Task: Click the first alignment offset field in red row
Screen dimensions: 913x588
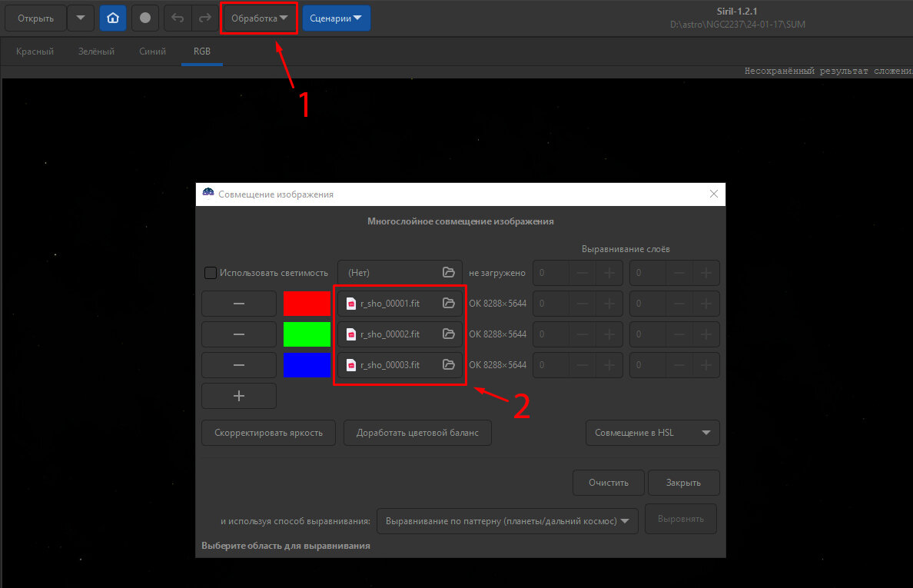Action: [x=551, y=304]
